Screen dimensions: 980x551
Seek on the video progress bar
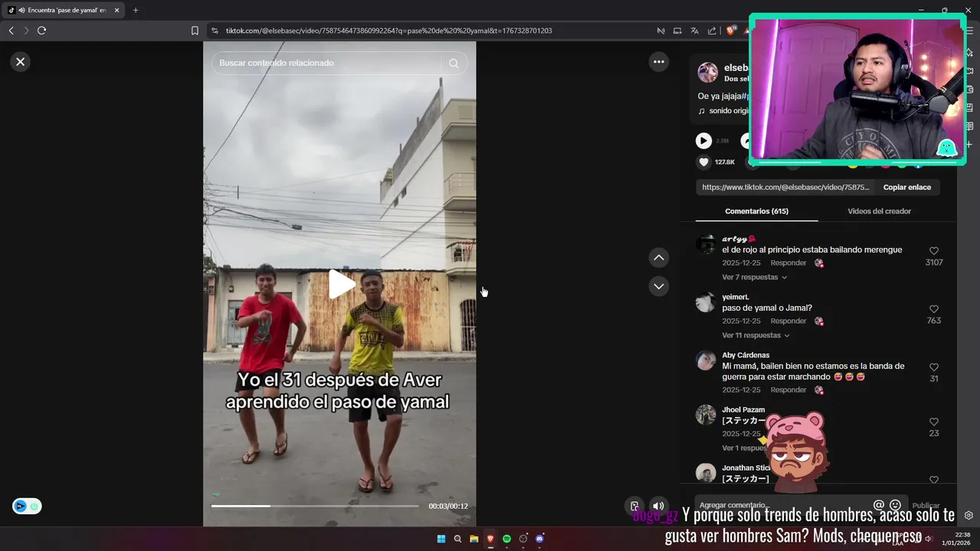(x=315, y=506)
